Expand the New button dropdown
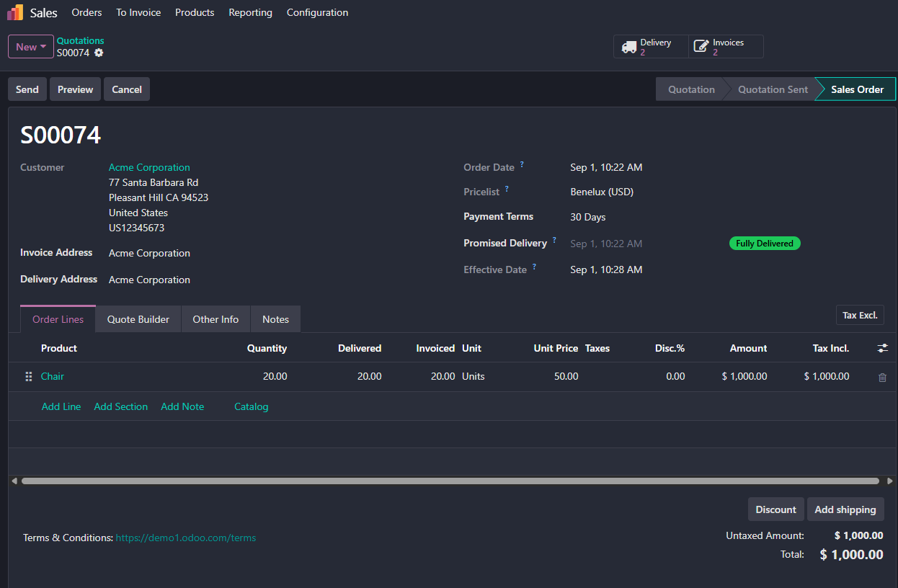898x588 pixels. pyautogui.click(x=31, y=47)
